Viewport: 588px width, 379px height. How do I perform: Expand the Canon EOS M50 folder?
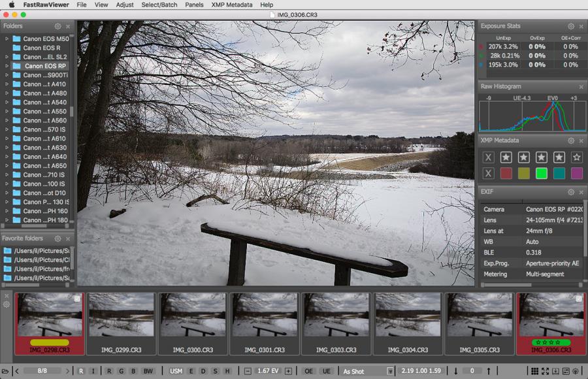click(7, 39)
